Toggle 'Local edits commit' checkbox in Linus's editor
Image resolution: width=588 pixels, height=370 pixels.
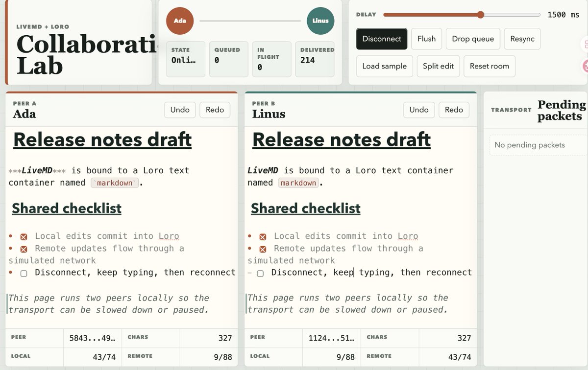coord(263,237)
